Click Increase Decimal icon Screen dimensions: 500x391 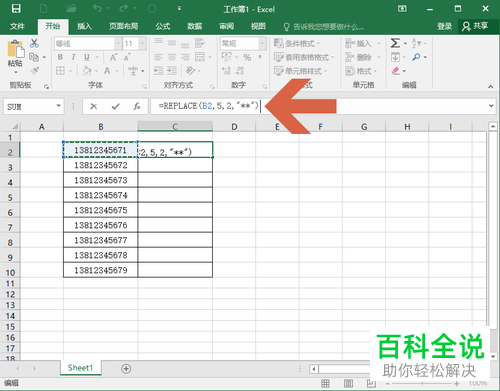coord(226,71)
